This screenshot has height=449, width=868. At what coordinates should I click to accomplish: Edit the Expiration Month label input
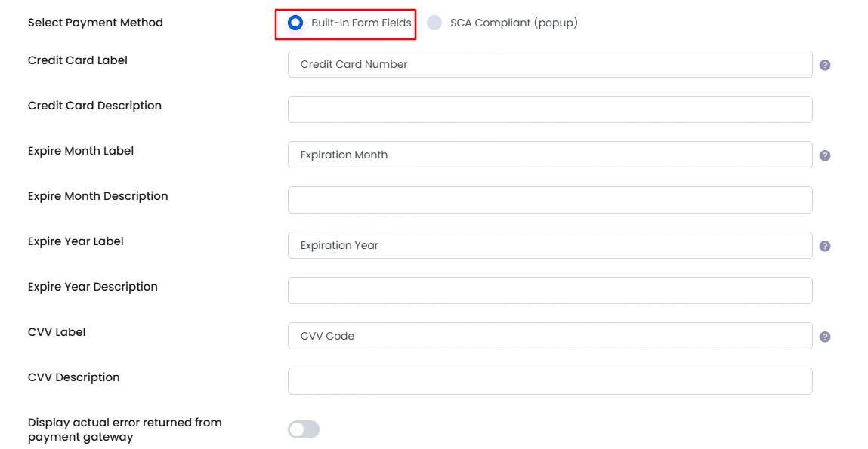click(550, 155)
